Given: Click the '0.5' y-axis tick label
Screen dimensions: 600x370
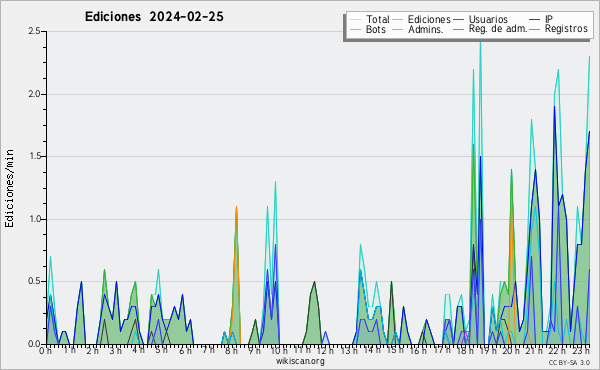Looking at the screenshot, I should pyautogui.click(x=34, y=281).
